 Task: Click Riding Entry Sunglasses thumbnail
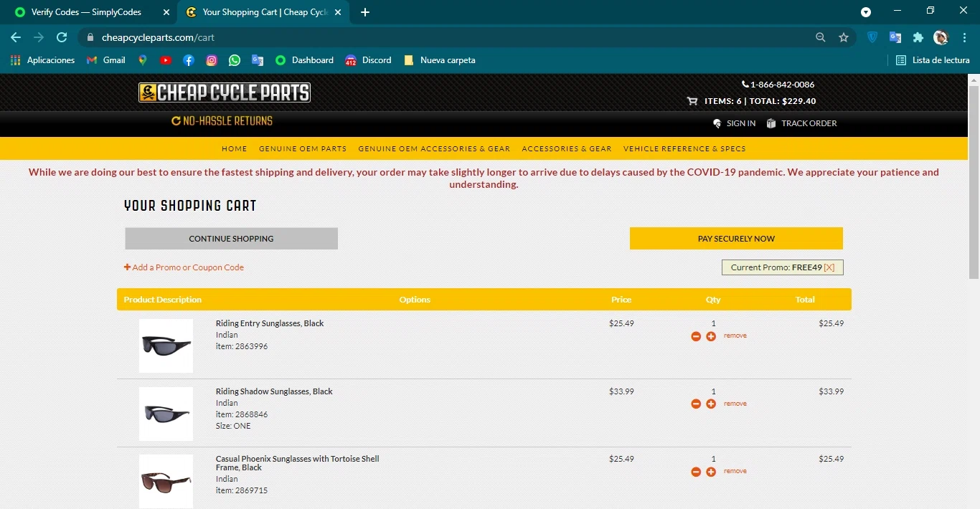166,346
